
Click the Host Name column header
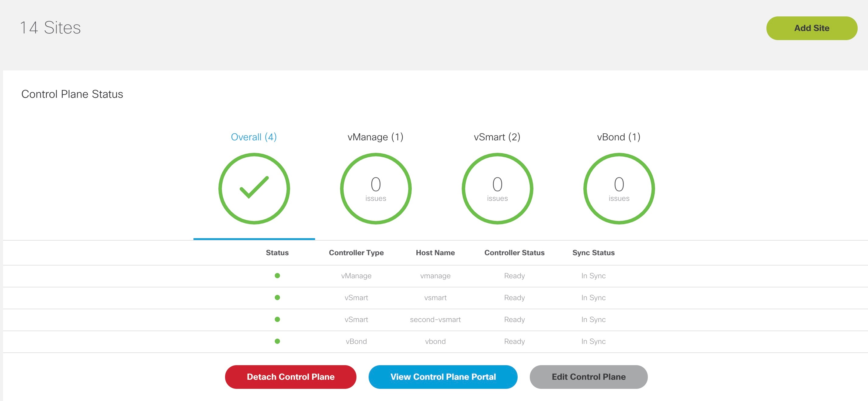[435, 252]
